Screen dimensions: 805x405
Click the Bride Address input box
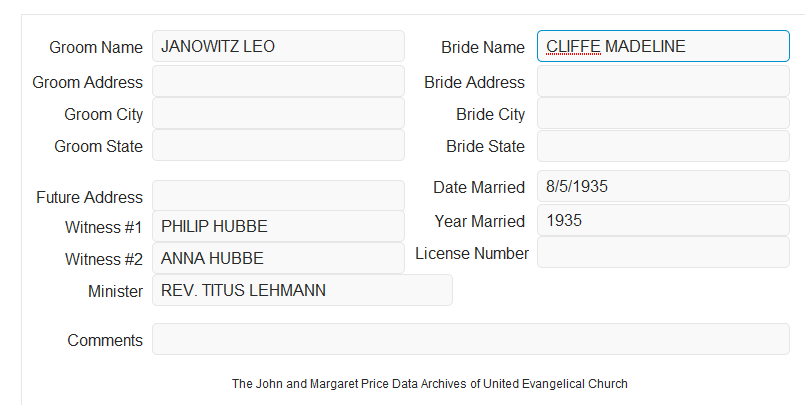(x=663, y=81)
